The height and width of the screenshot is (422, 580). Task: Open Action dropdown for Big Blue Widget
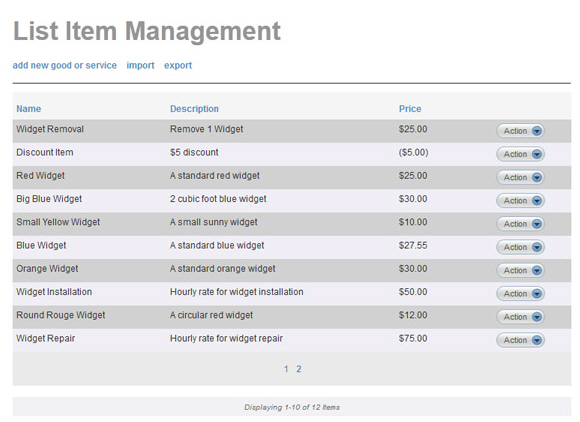520,201
